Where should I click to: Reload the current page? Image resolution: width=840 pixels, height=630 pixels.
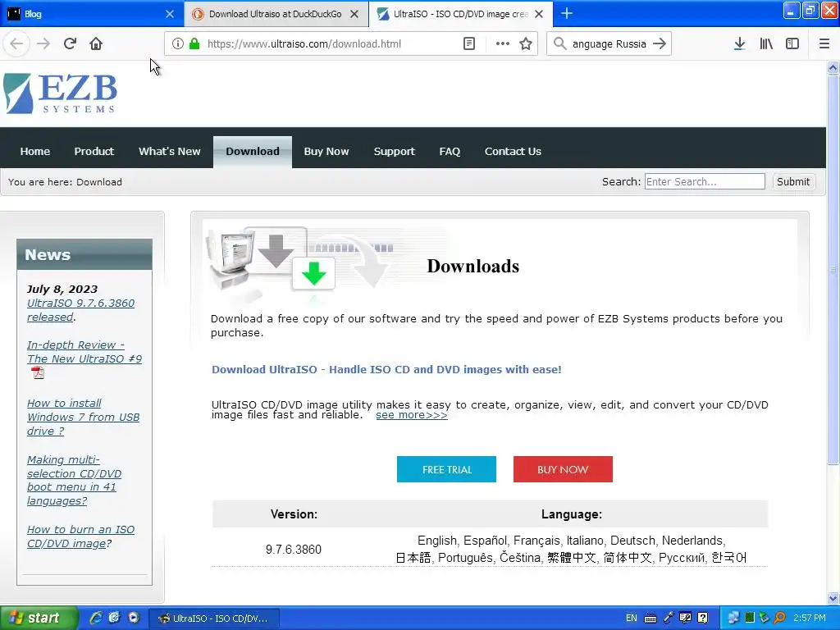[70, 44]
